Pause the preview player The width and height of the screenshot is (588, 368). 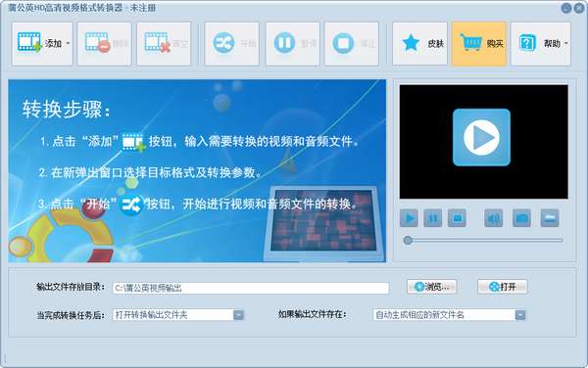pos(433,218)
